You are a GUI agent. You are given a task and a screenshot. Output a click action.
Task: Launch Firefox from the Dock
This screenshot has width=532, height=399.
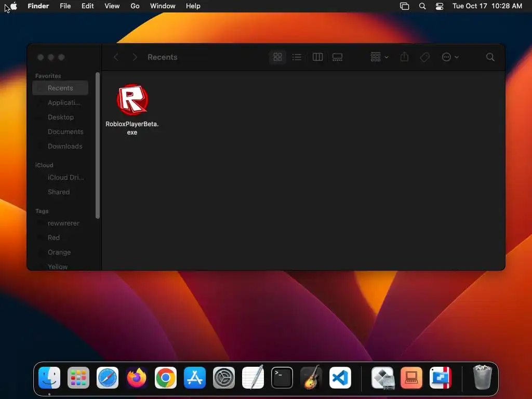[x=137, y=378]
